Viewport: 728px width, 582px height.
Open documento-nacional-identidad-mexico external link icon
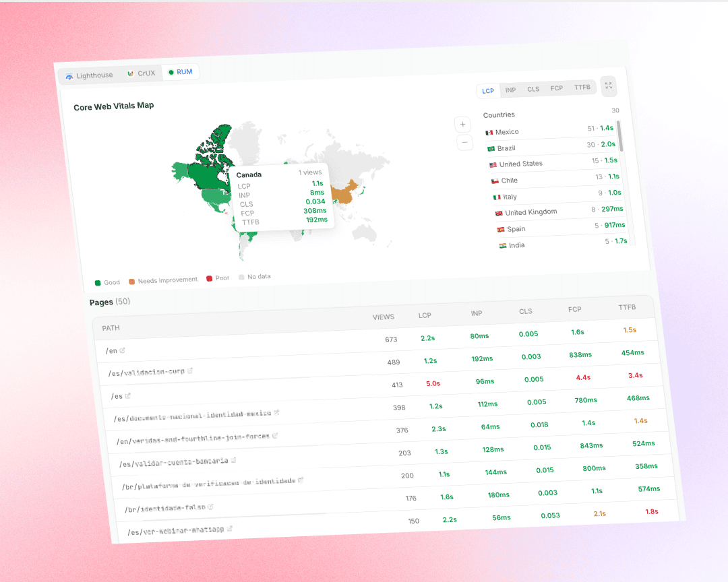[x=277, y=412]
